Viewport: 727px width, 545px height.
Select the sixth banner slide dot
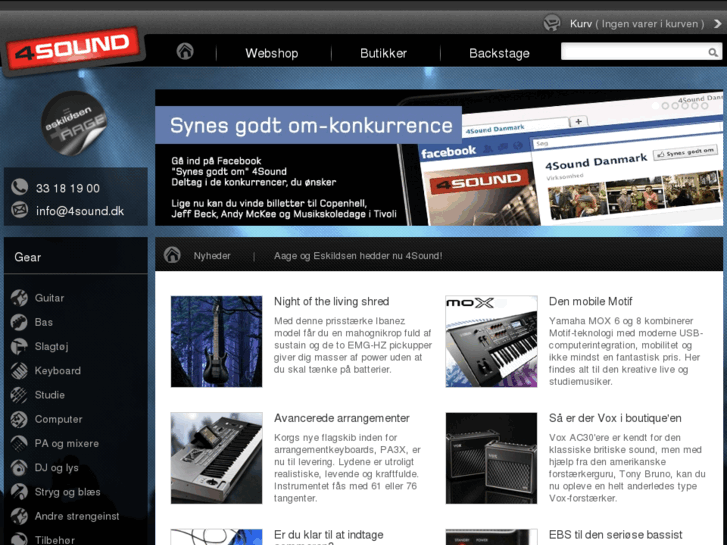tap(705, 106)
